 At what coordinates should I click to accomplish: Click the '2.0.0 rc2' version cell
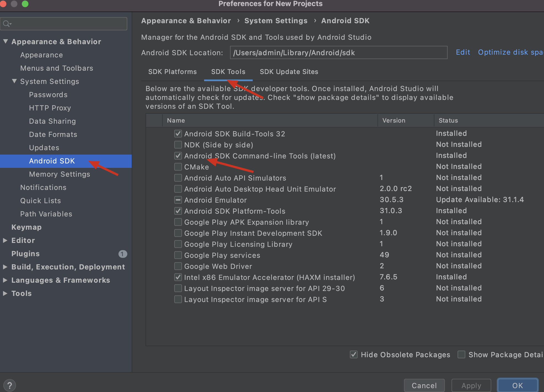click(396, 189)
